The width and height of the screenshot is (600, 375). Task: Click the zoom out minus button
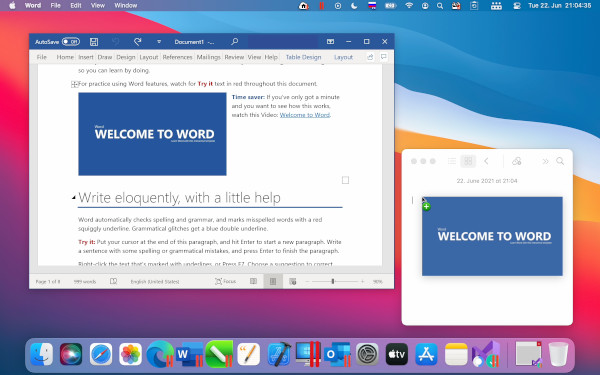tap(307, 281)
